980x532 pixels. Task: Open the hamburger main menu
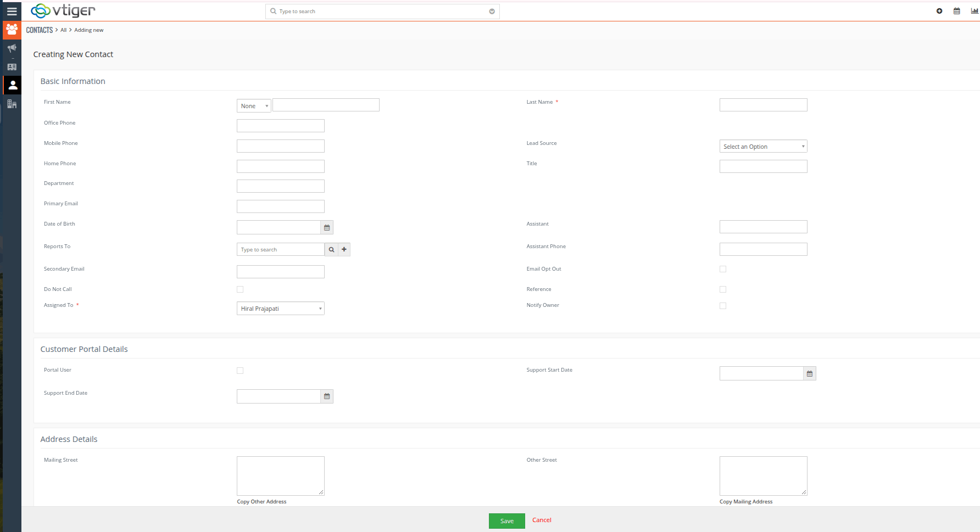pyautogui.click(x=12, y=11)
